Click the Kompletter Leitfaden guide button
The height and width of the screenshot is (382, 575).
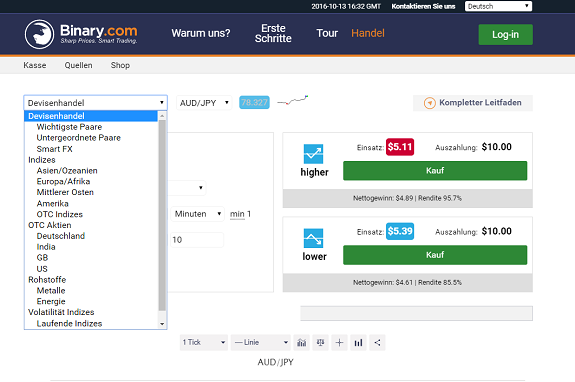473,103
